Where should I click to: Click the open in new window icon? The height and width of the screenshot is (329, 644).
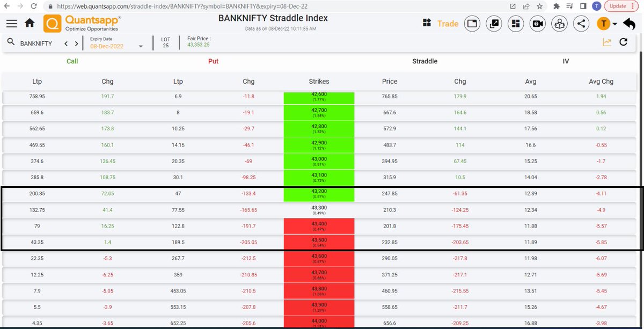494,24
